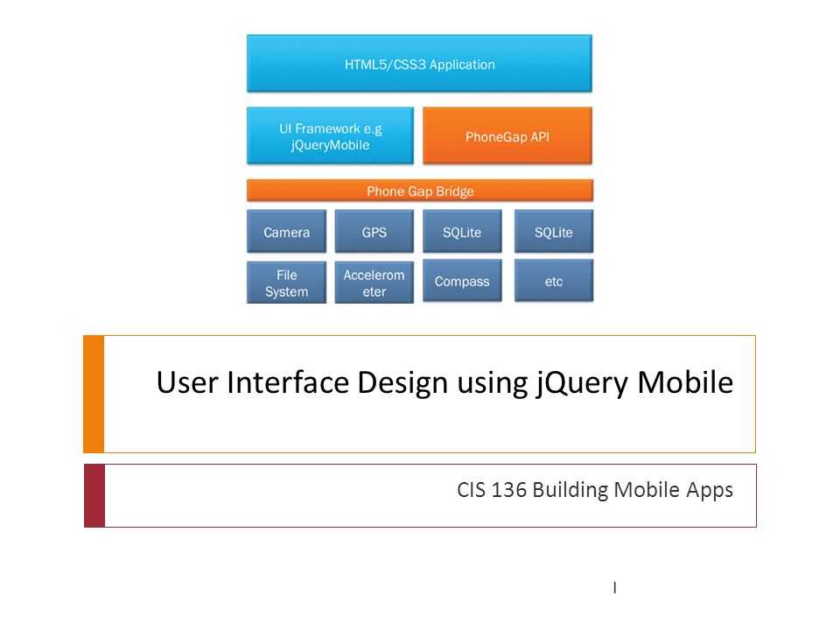Image resolution: width=840 pixels, height=630 pixels.
Task: Select the etc box
Action: (553, 281)
